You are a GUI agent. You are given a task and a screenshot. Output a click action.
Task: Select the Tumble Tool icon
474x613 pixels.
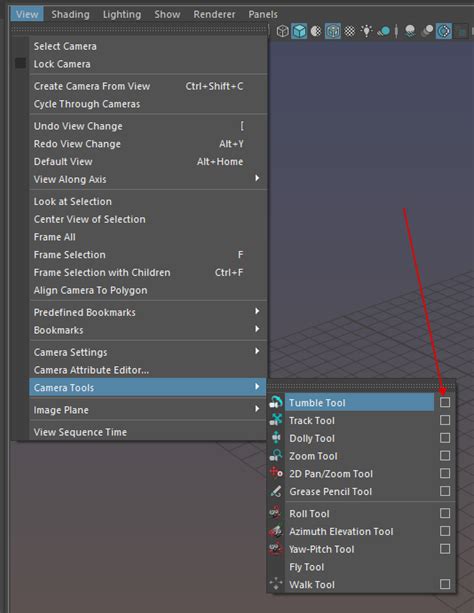[x=276, y=402]
